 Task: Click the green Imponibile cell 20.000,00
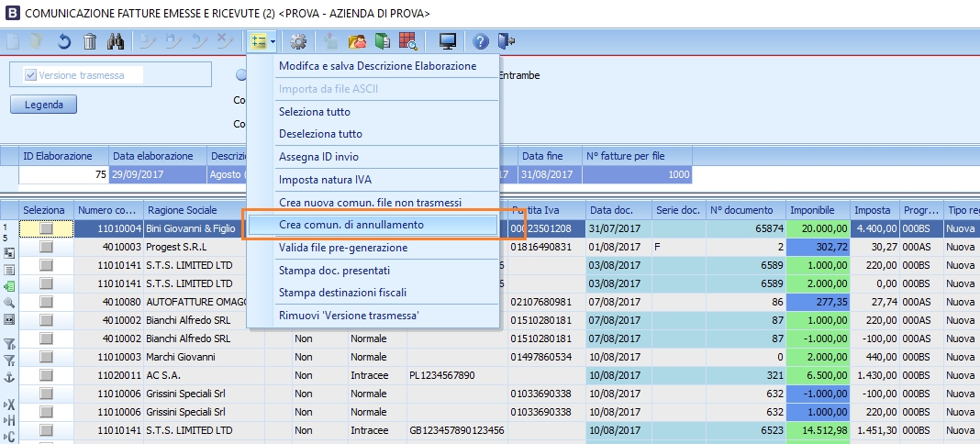click(819, 229)
